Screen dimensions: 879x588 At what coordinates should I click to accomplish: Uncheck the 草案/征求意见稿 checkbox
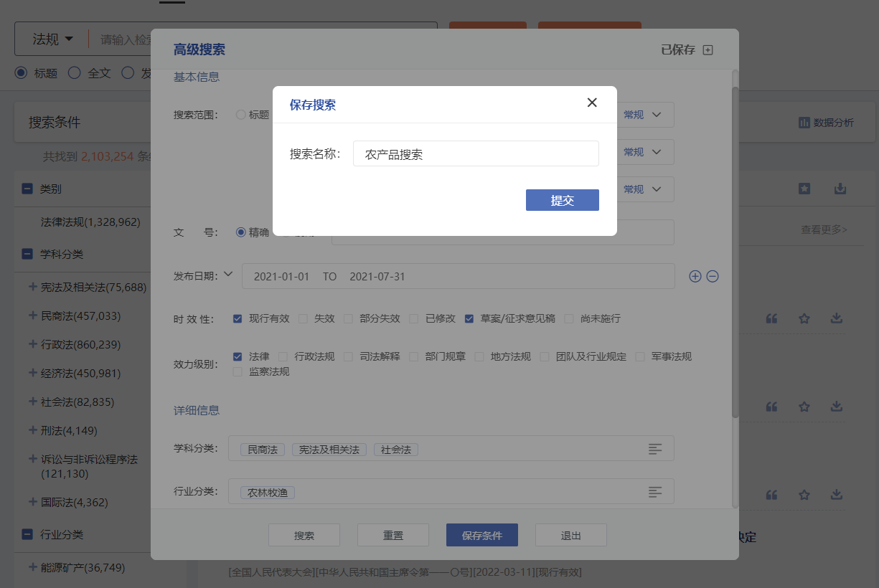pos(469,318)
